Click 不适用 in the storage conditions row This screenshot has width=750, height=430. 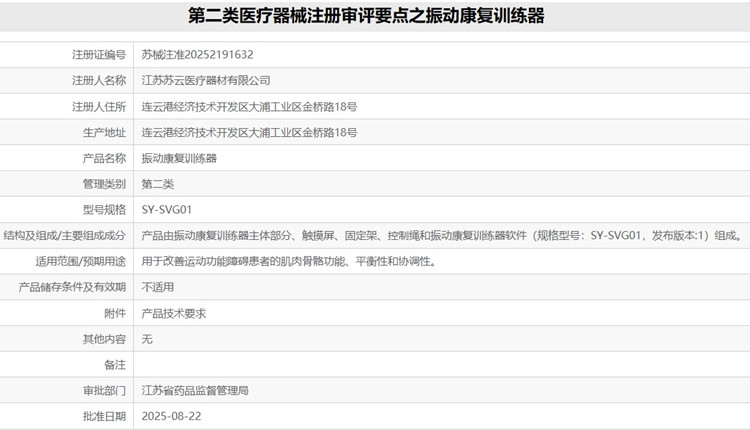pos(158,287)
